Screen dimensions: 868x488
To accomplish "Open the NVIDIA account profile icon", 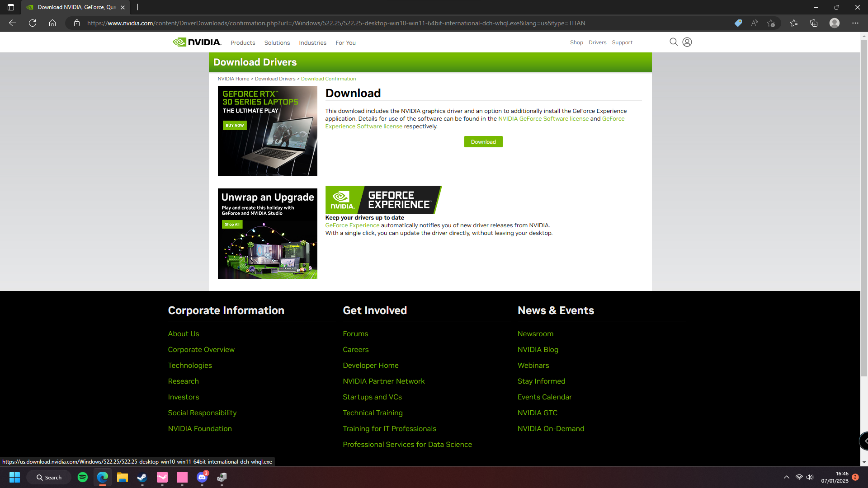I will pos(687,42).
